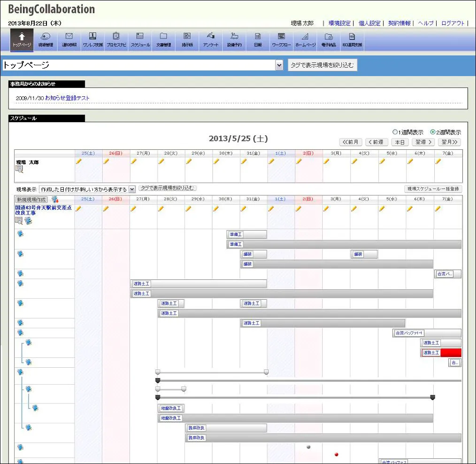Open the お知らせ登録テスト announcement link

(67, 98)
